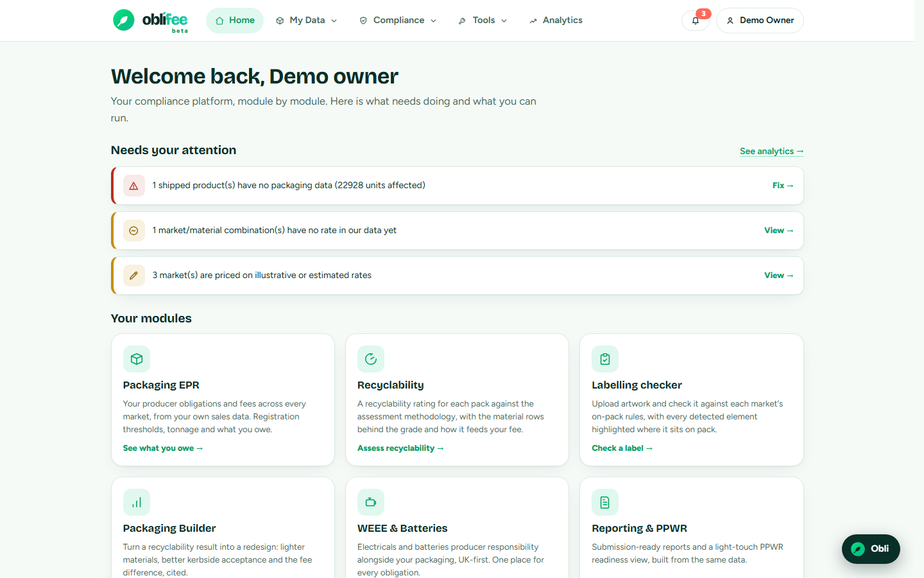Open the My Data menu
This screenshot has width=924, height=578.
point(307,21)
